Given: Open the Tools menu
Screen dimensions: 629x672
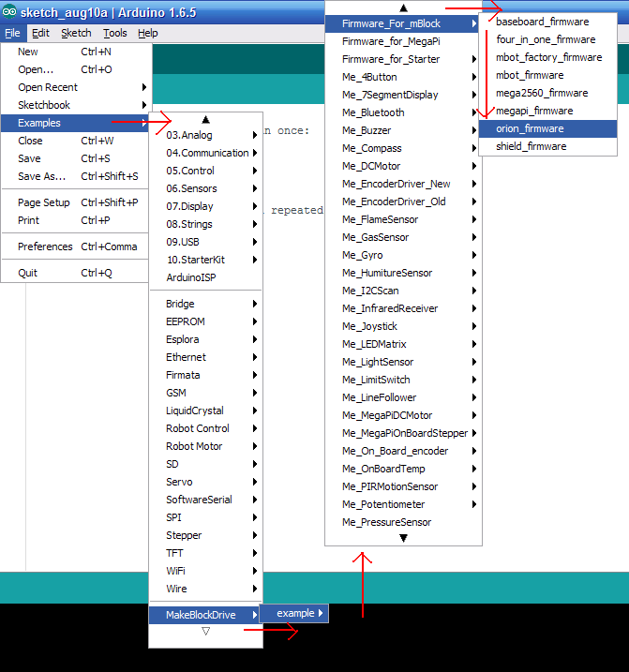Looking at the screenshot, I should click(115, 33).
